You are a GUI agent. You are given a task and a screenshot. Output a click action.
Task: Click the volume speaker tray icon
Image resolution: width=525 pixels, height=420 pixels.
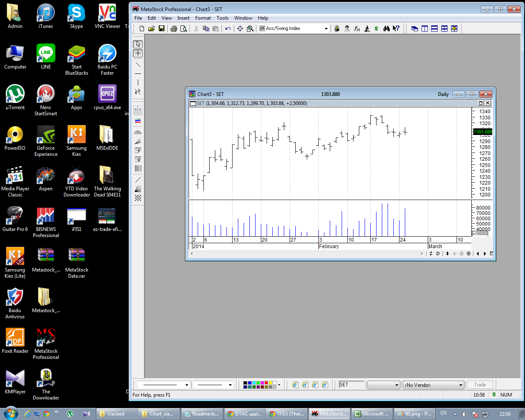pos(465,414)
